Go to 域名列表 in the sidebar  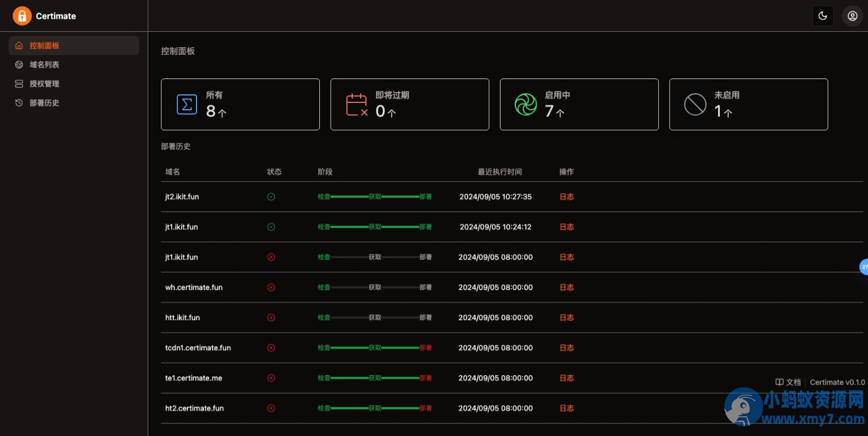point(44,65)
